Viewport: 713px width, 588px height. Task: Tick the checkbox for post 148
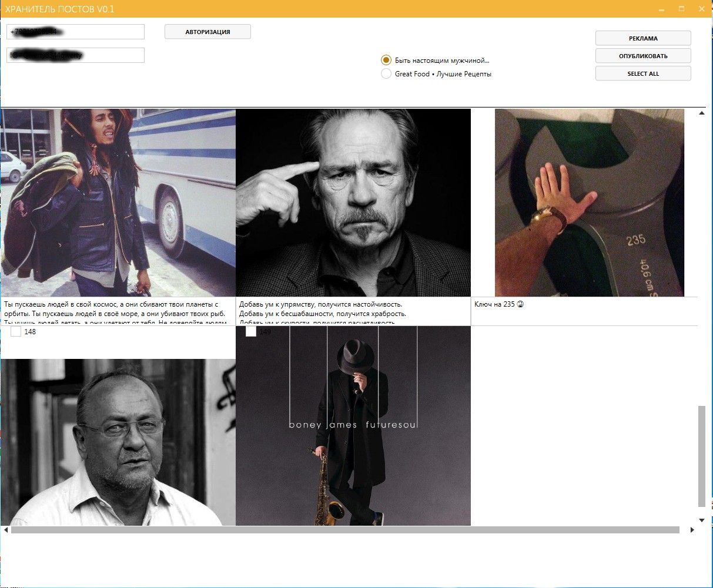pyautogui.click(x=16, y=332)
